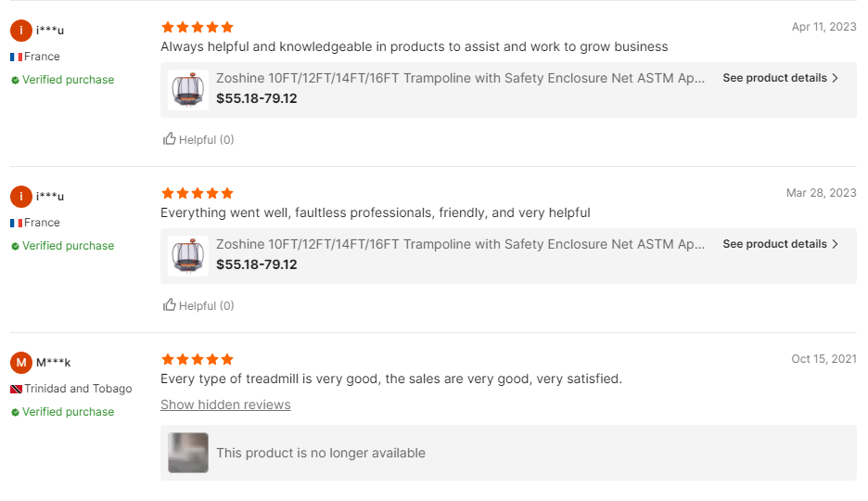Viewport: 868px width, 501px height.
Task: Click Trinidad and Tobago flag icon
Action: coord(16,389)
